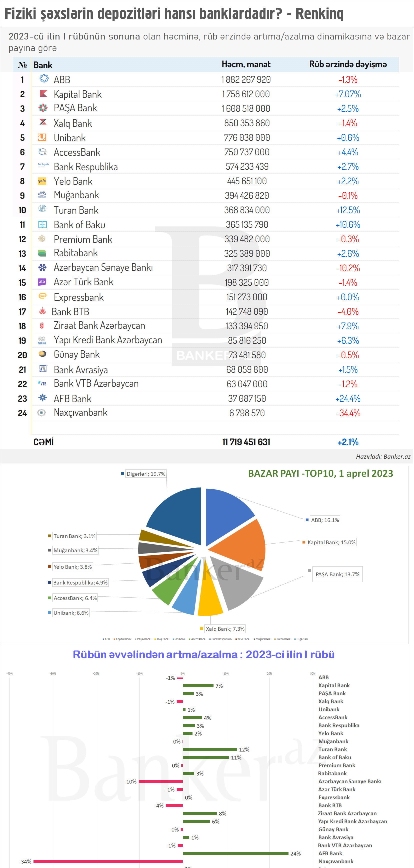Click the Yelo Bank yellow logo
The height and width of the screenshot is (868, 414).
point(42,181)
